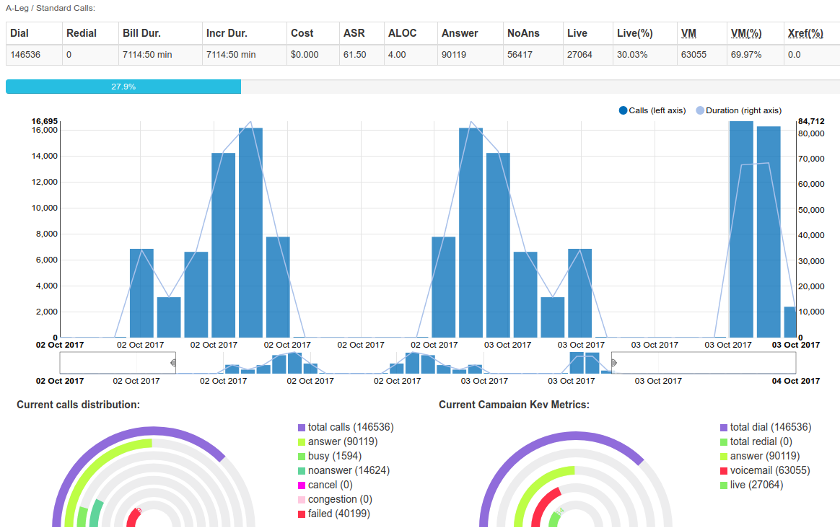
Task: Select the 61.50 ASR value
Action: click(362, 55)
